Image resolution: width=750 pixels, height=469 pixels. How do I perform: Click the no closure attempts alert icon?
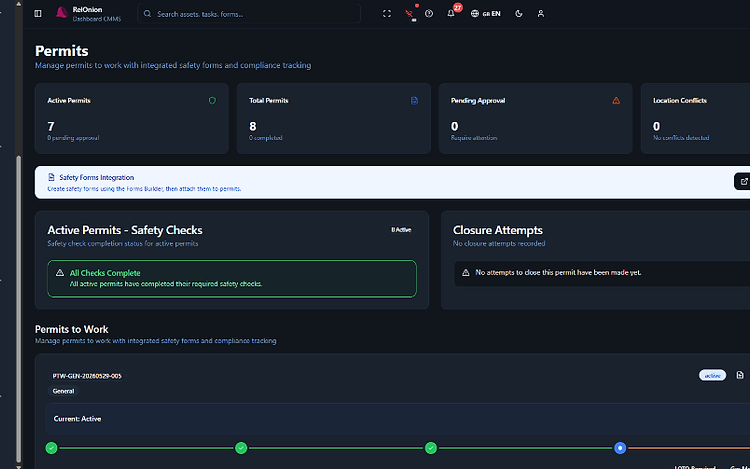(465, 273)
